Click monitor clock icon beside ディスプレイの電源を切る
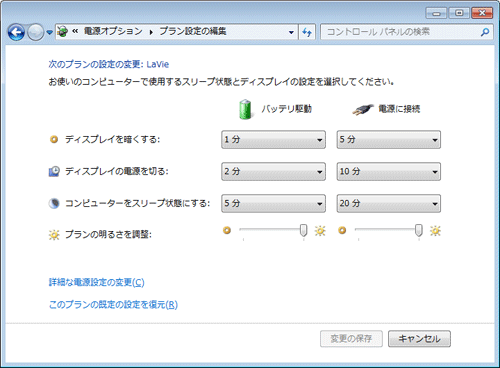This screenshot has height=368, width=500. pyautogui.click(x=54, y=171)
